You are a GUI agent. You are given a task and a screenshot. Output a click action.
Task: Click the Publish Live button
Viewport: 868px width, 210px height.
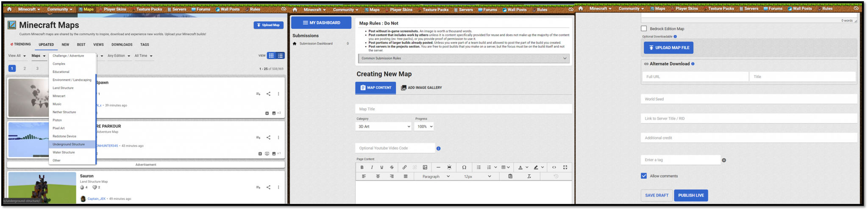pos(691,195)
